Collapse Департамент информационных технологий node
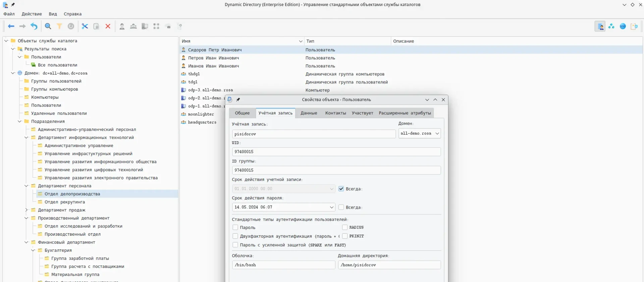This screenshot has height=282, width=644. coord(26,137)
